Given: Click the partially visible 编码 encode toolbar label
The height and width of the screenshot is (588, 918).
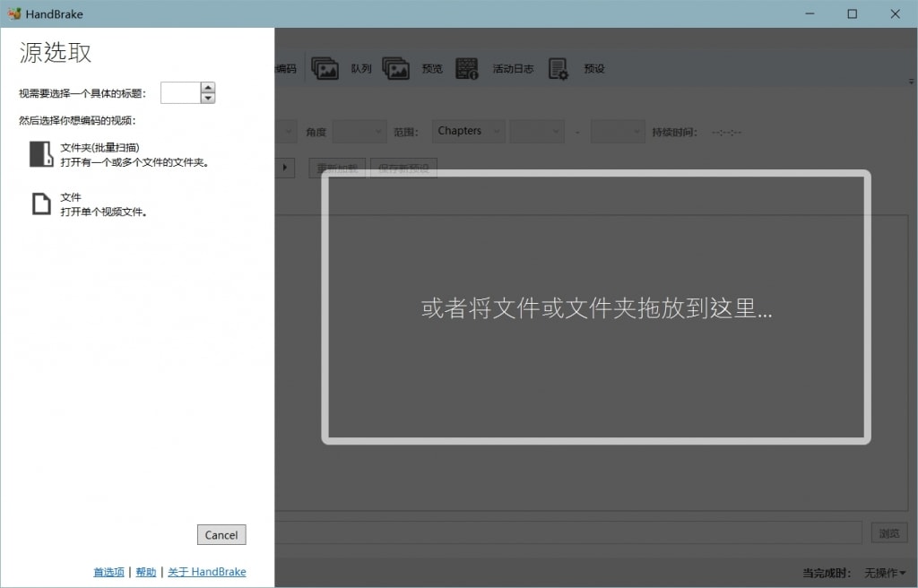Looking at the screenshot, I should (x=286, y=68).
